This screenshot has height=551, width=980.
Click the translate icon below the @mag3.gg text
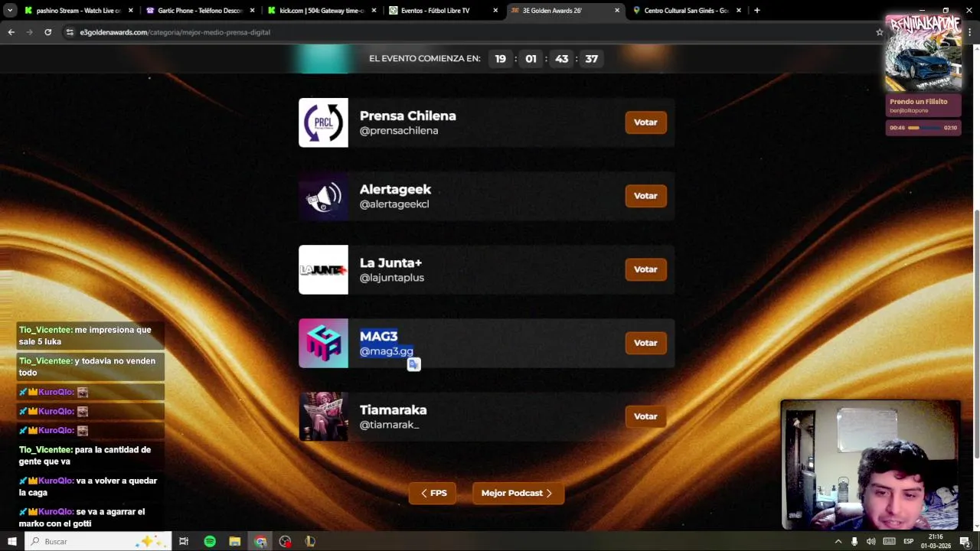click(413, 365)
